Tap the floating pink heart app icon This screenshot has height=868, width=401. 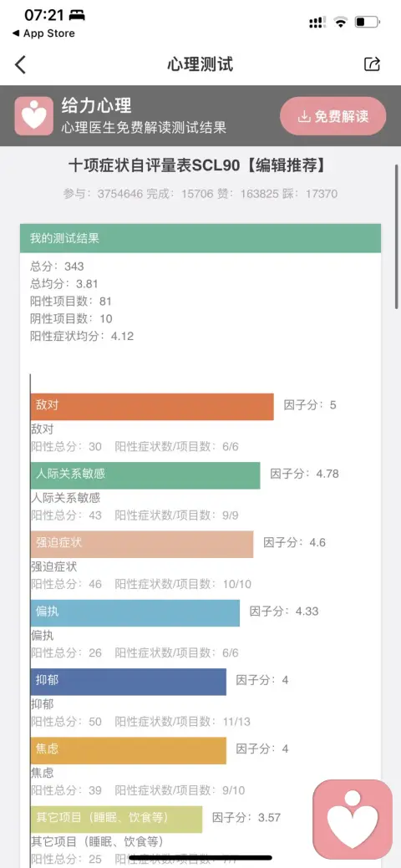(353, 820)
